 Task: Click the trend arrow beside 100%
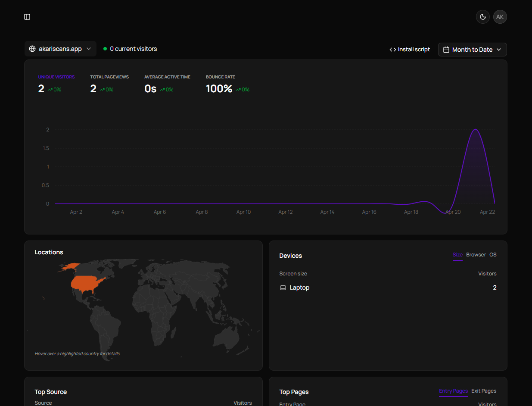click(238, 90)
